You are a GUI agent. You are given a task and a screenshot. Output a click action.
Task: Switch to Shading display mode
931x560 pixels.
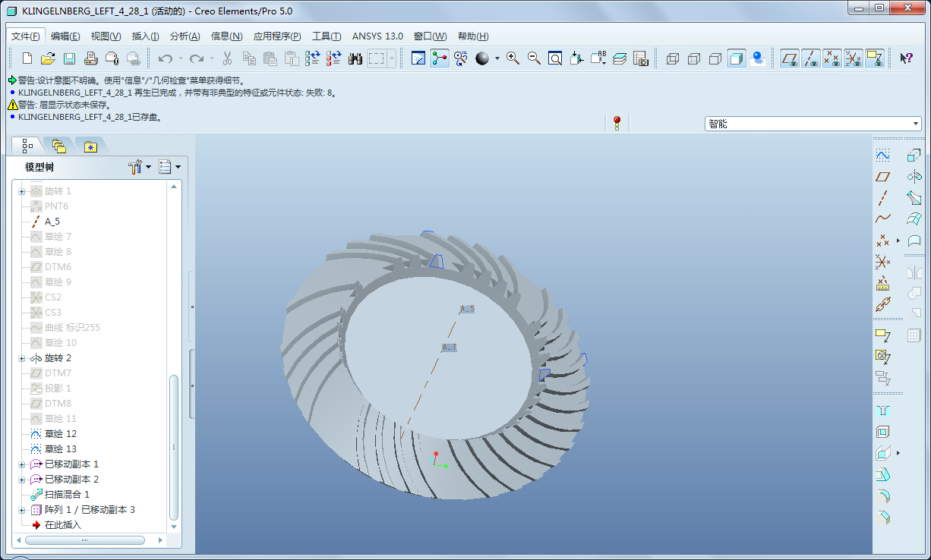pos(736,58)
